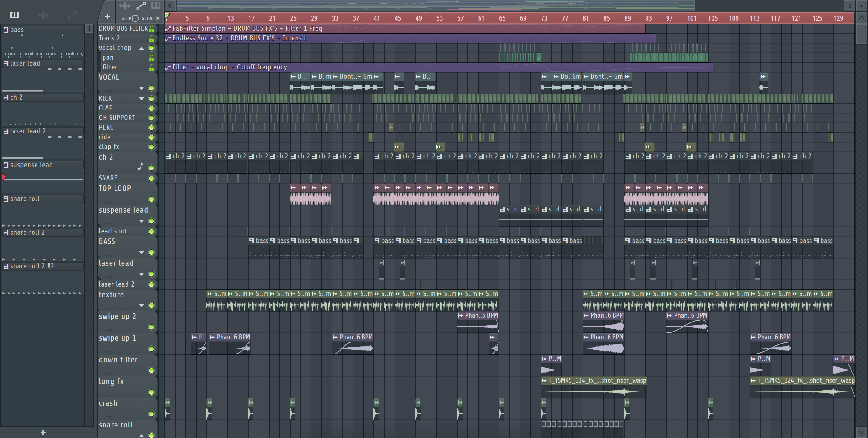This screenshot has width=868, height=438.
Task: Click the lock icon on DRUM BUS FILTER track
Action: tap(152, 29)
